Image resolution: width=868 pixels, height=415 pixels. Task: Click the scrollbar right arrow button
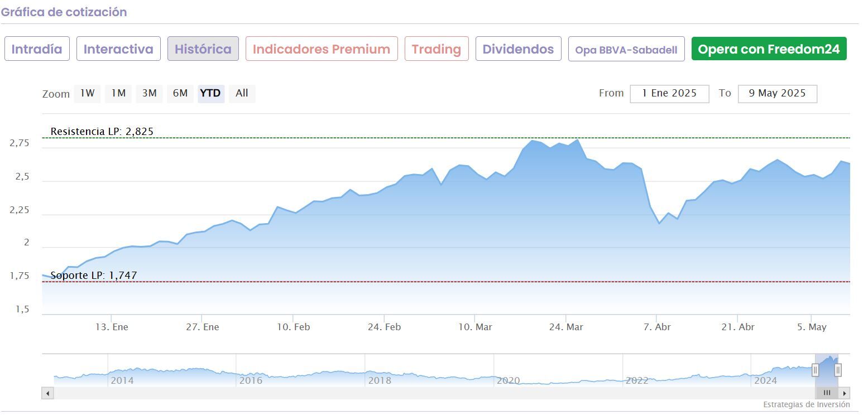click(x=845, y=393)
